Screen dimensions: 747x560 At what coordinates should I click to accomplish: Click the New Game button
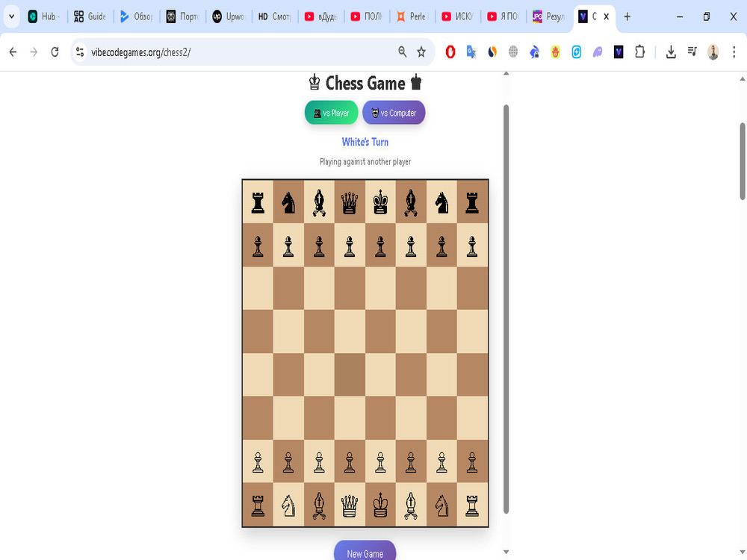365,552
